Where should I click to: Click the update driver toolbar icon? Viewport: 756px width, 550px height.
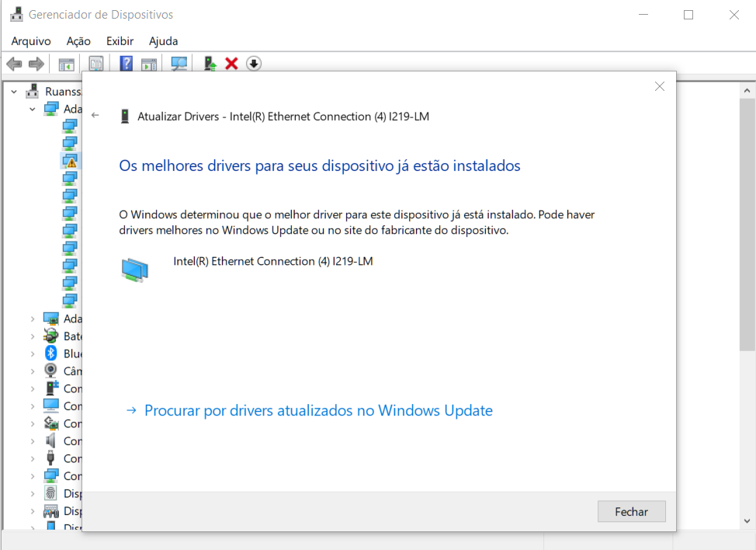click(x=210, y=64)
